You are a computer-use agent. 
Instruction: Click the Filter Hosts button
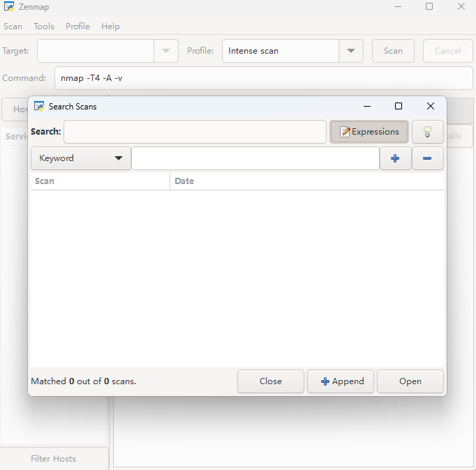(x=54, y=459)
